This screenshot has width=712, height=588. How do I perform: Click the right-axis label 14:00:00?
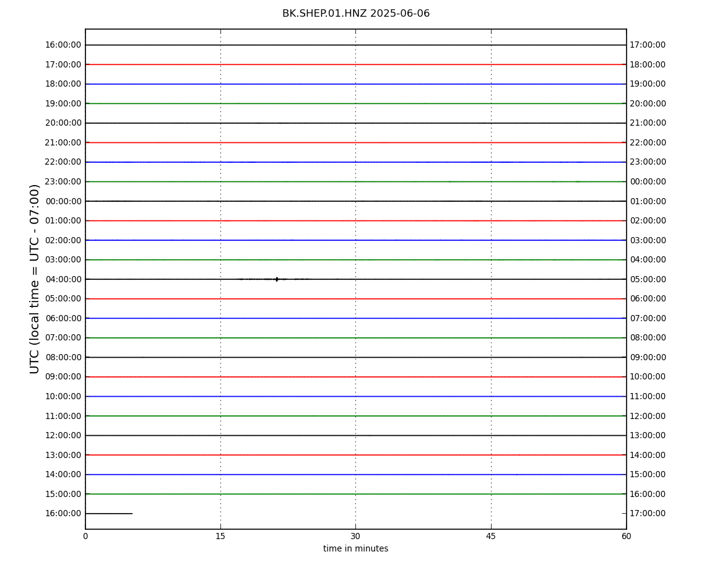[x=648, y=455]
